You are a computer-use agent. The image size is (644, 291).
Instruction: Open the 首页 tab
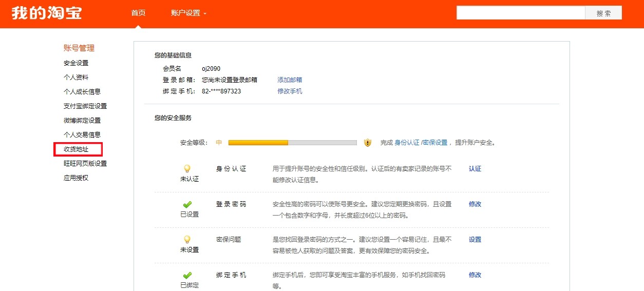139,13
